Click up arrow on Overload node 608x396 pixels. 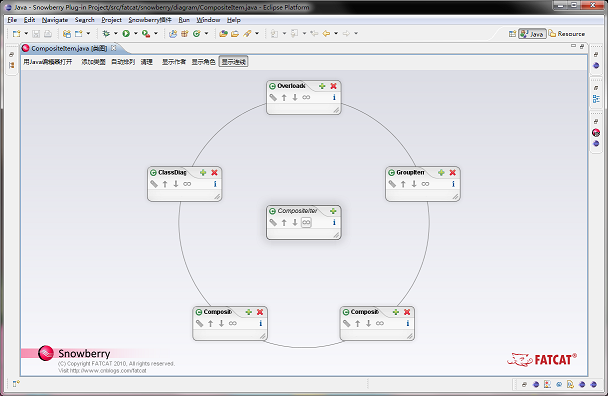(x=284, y=97)
